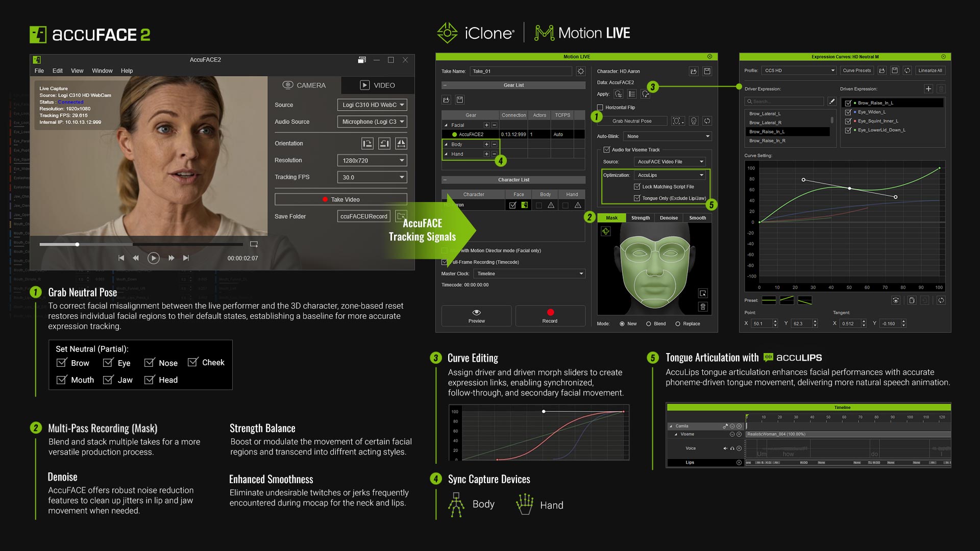Remove gear from Body row with minus
Screen dimensions: 980x551
[494, 144]
